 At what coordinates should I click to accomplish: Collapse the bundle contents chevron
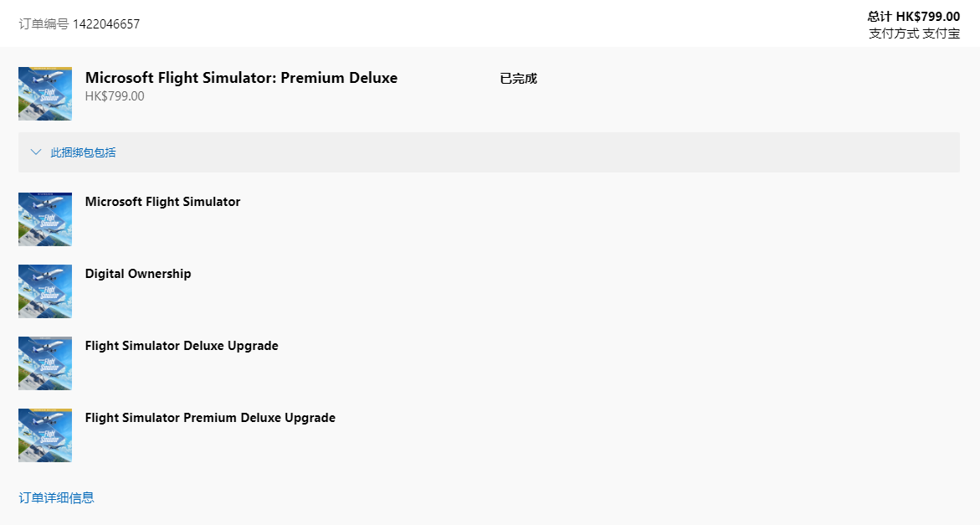[36, 152]
